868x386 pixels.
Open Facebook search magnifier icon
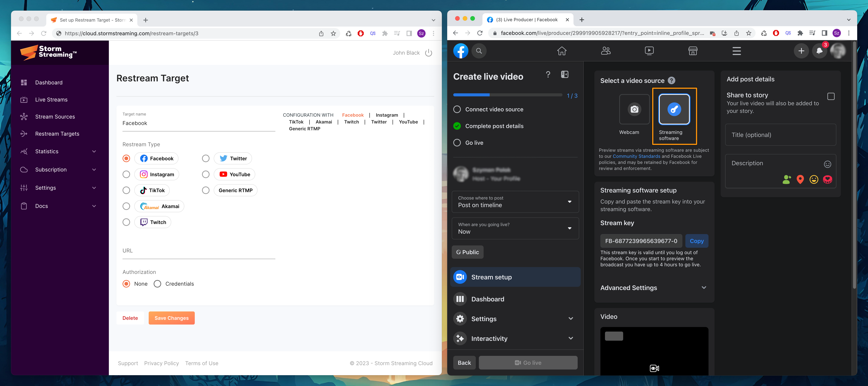479,51
